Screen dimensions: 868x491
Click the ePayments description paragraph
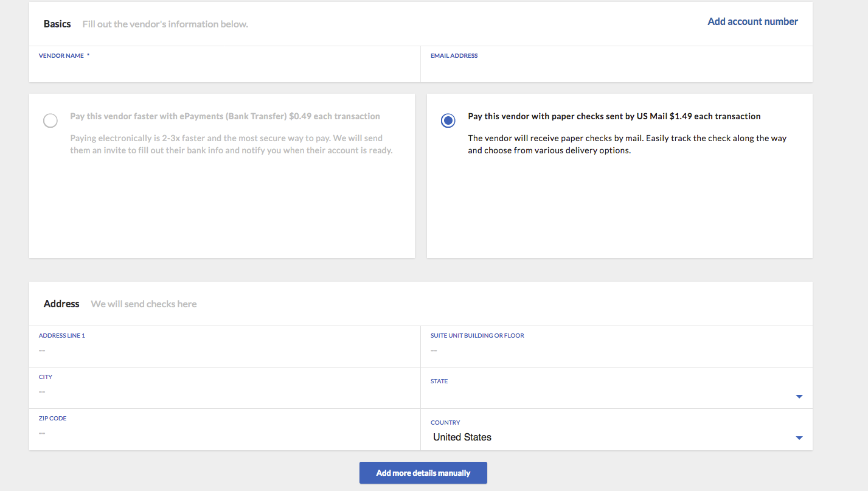pos(231,144)
